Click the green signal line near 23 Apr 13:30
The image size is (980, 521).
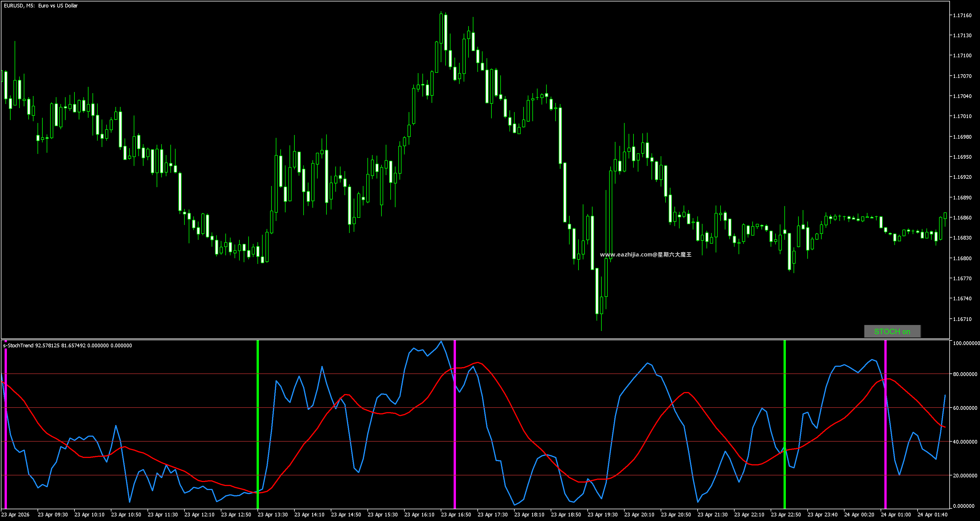click(x=257, y=424)
